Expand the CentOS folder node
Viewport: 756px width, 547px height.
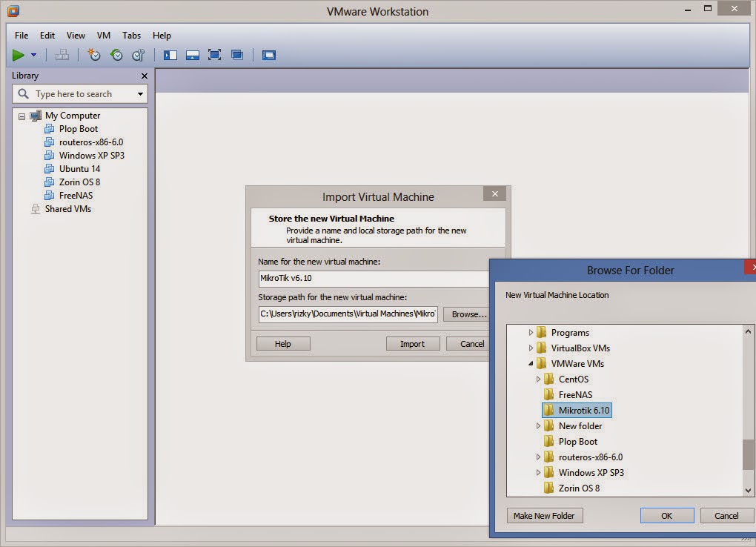(x=539, y=379)
